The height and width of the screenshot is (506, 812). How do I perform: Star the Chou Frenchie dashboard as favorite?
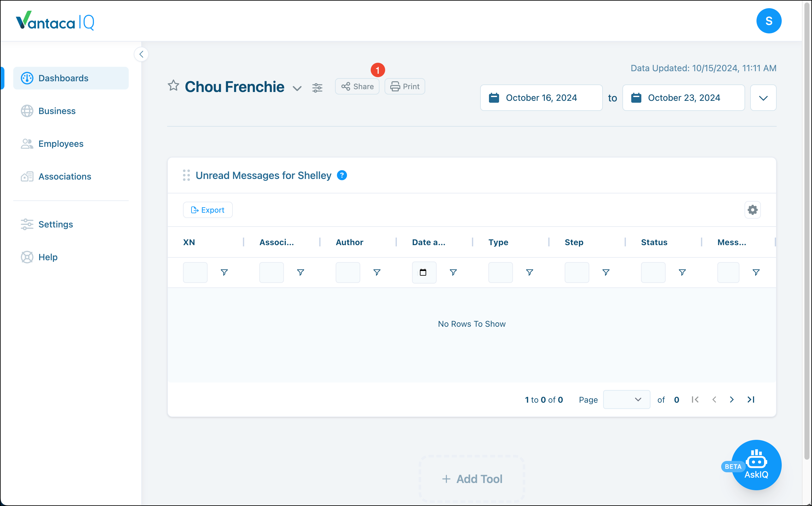click(174, 86)
